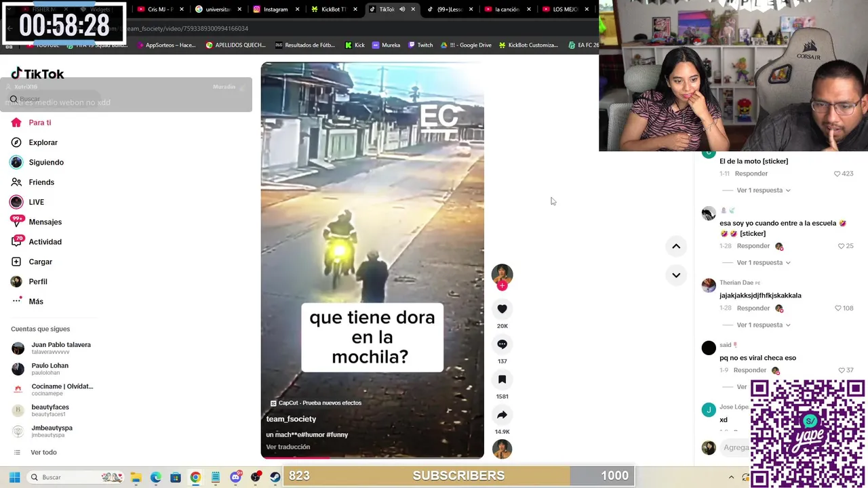Viewport: 868px width, 488px height.
Task: Expand replies under 'jajakjakksjdjfhfkjskakkala' comment
Action: pyautogui.click(x=764, y=325)
